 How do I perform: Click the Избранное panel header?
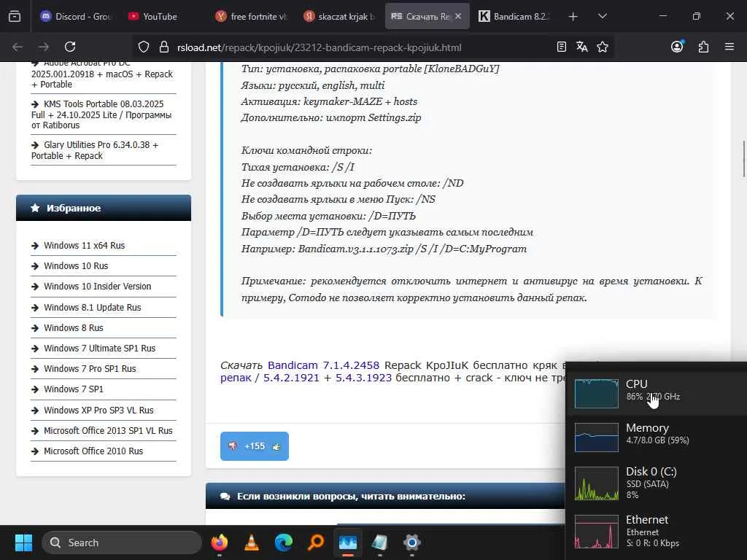(104, 208)
